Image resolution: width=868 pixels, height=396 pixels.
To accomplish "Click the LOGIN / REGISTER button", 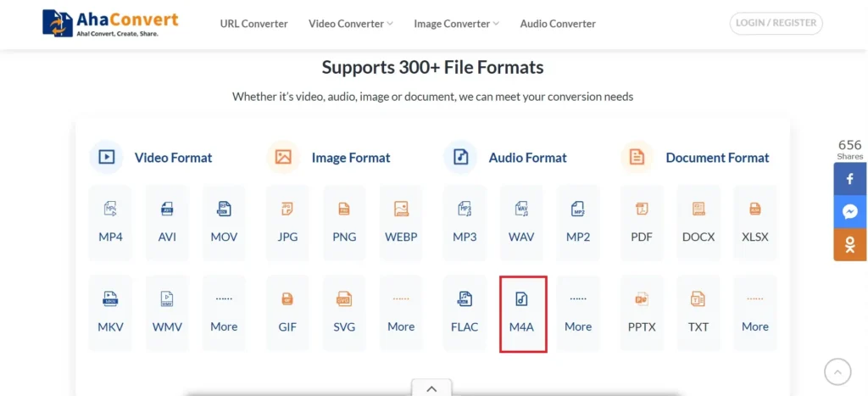I will (x=776, y=24).
